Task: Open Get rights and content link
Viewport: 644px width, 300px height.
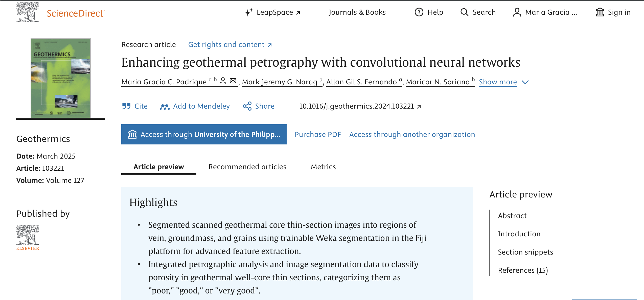Action: (230, 44)
